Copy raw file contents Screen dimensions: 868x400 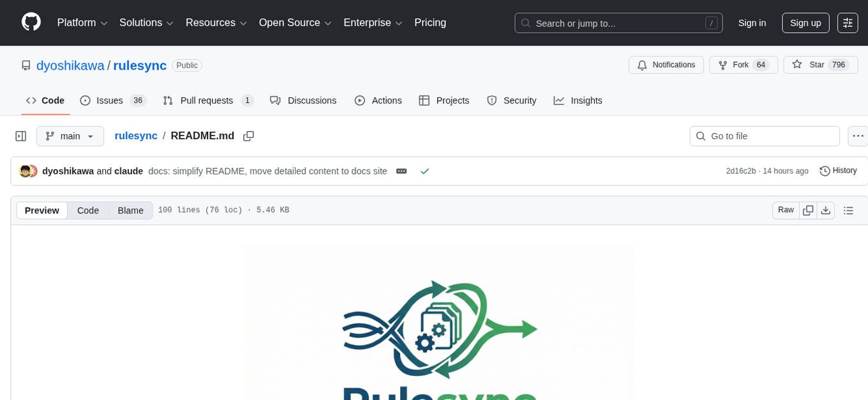808,210
